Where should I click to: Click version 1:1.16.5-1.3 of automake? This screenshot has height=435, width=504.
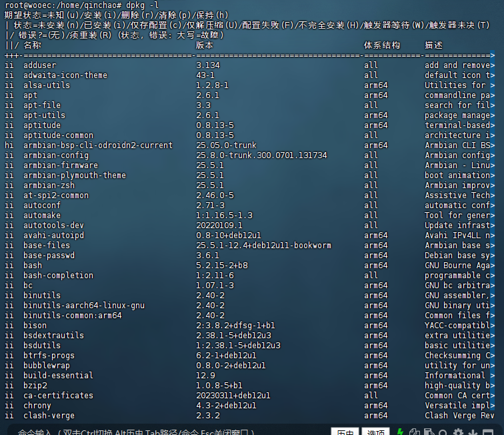click(225, 215)
